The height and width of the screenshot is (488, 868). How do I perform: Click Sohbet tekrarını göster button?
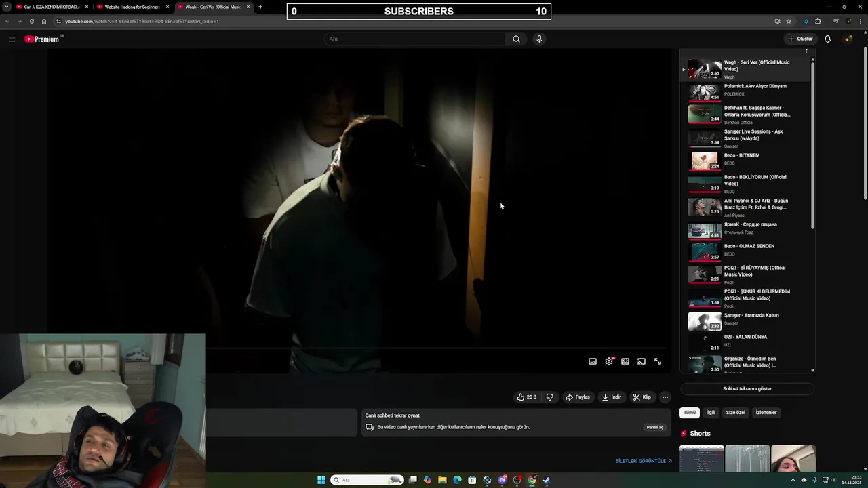(747, 389)
